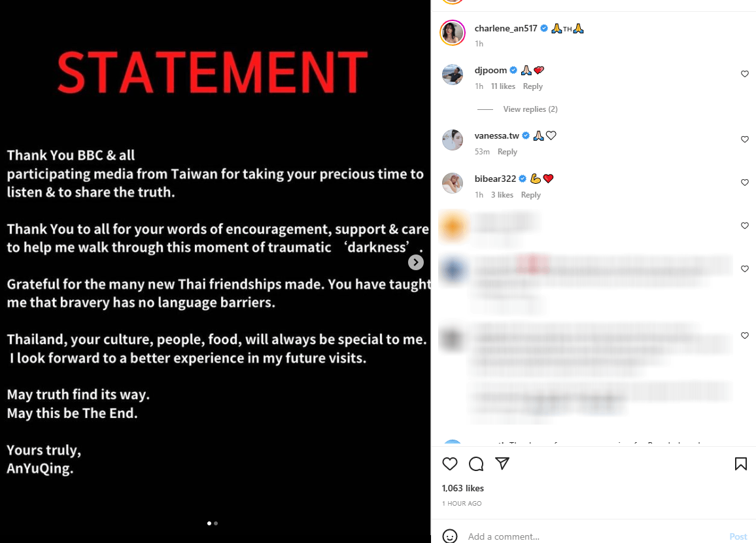The height and width of the screenshot is (543, 756).
Task: Reply to vanessa.tw's comment
Action: click(x=507, y=152)
